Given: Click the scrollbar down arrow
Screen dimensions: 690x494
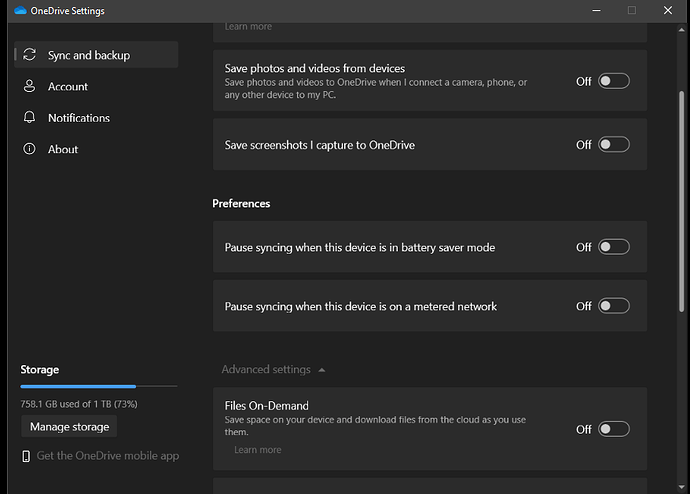Looking at the screenshot, I should 682,487.
